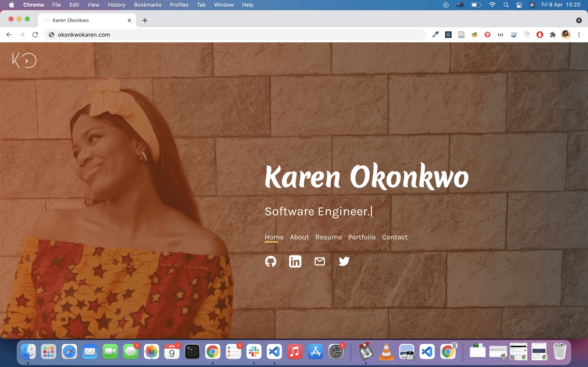Switch to the Portfolio section
This screenshot has width=588, height=367.
click(362, 237)
